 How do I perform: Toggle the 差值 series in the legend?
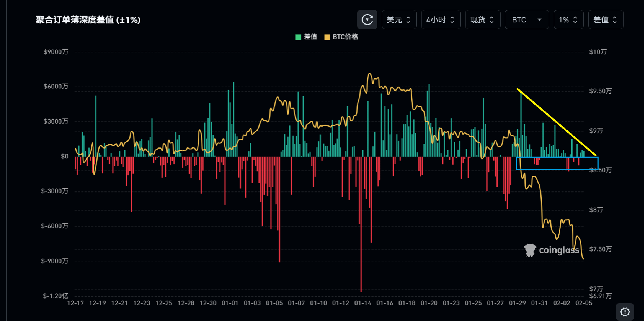306,37
